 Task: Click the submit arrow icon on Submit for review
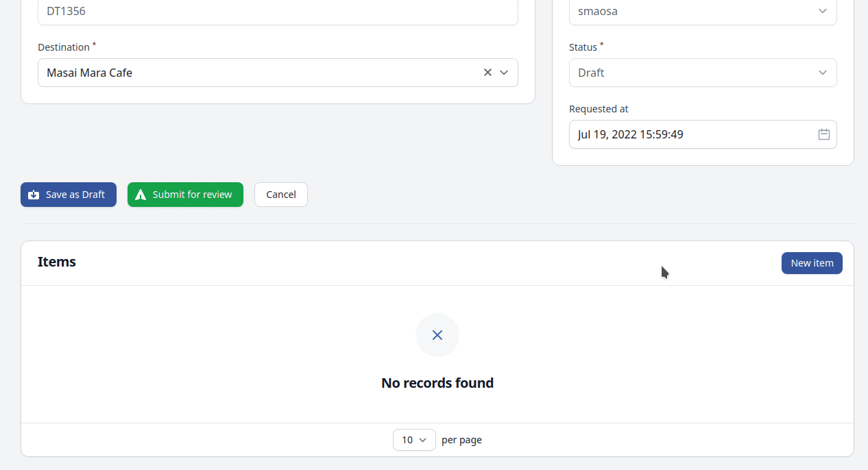click(141, 195)
